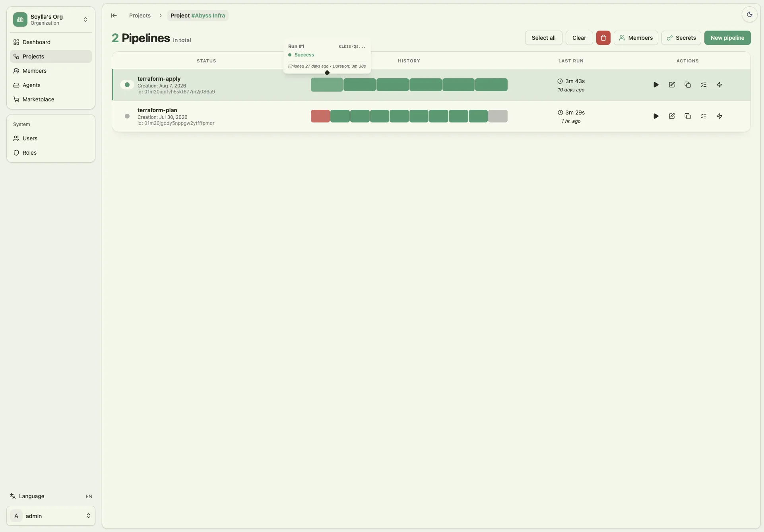Click red failed run block of terraform-plan
Viewport: 764px width, 532px height.
coord(320,116)
